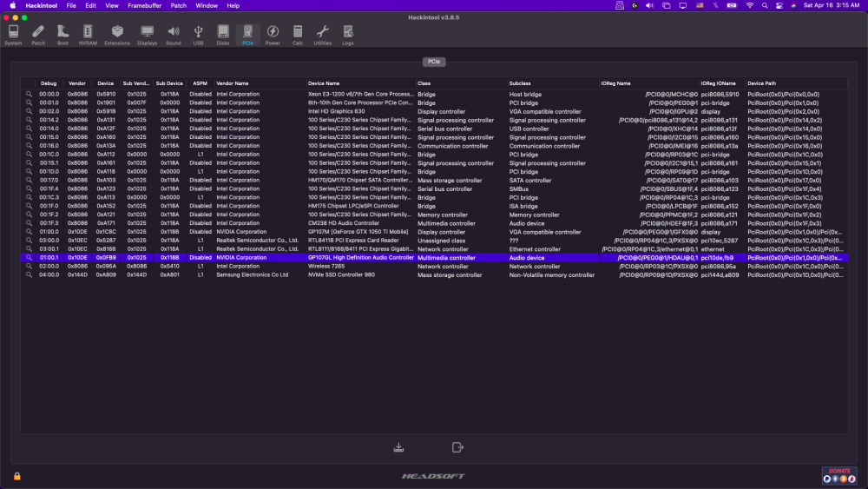Select the GP107M GeForce GTX 1050 Ti row
This screenshot has width=868, height=489.
pyautogui.click(x=434, y=232)
